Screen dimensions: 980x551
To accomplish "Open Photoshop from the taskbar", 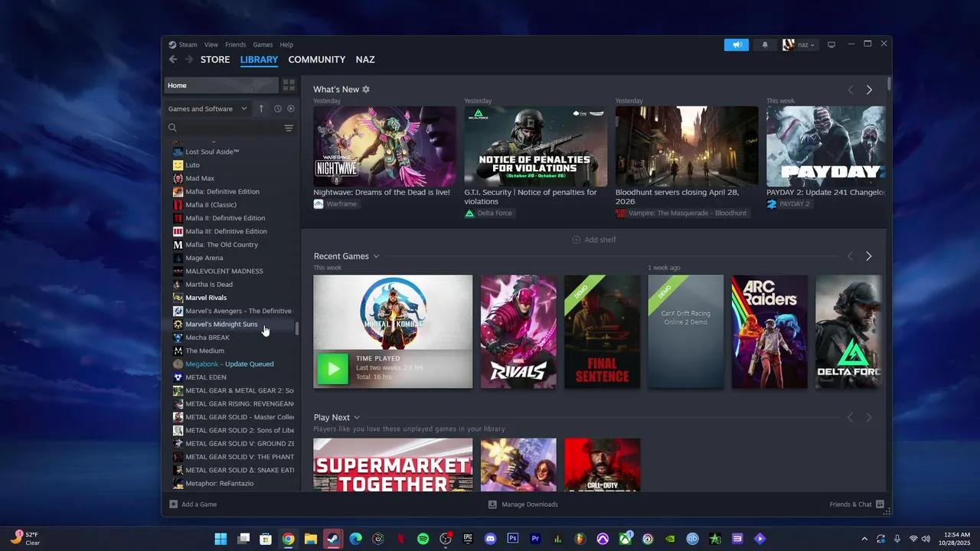I will point(513,539).
